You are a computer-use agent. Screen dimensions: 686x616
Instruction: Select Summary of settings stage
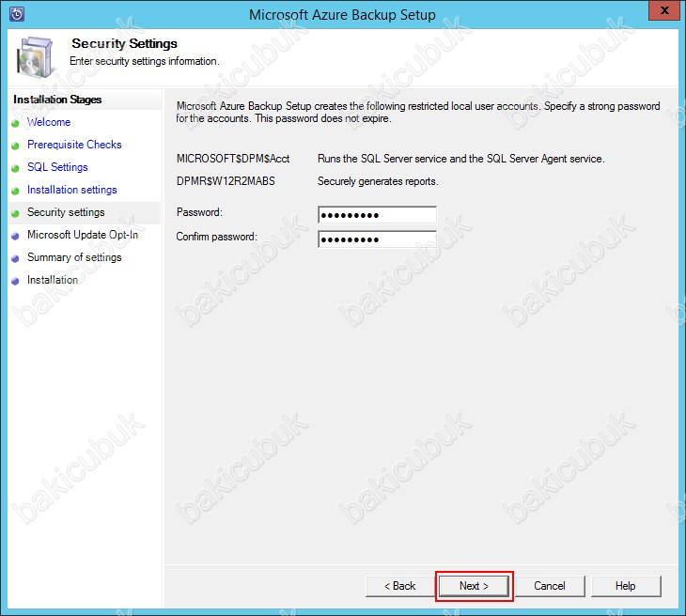[x=74, y=257]
